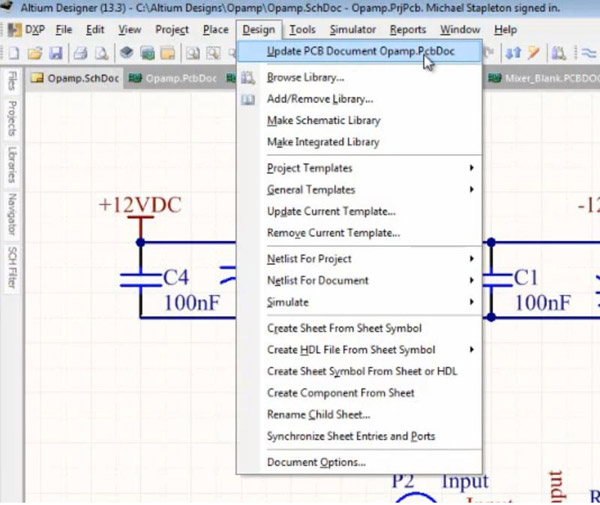Screen dimensions: 600x505
Task: Open the Place menu
Action: click(x=215, y=30)
